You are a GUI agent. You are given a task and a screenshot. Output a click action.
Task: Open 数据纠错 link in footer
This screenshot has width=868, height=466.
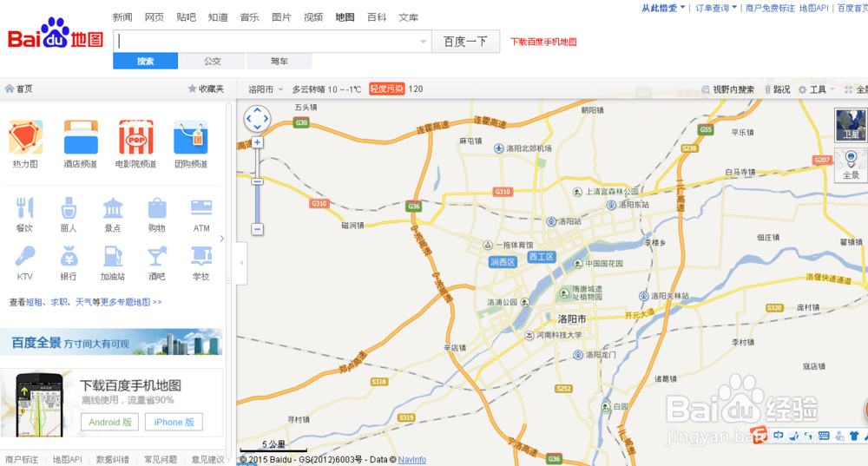(112, 459)
